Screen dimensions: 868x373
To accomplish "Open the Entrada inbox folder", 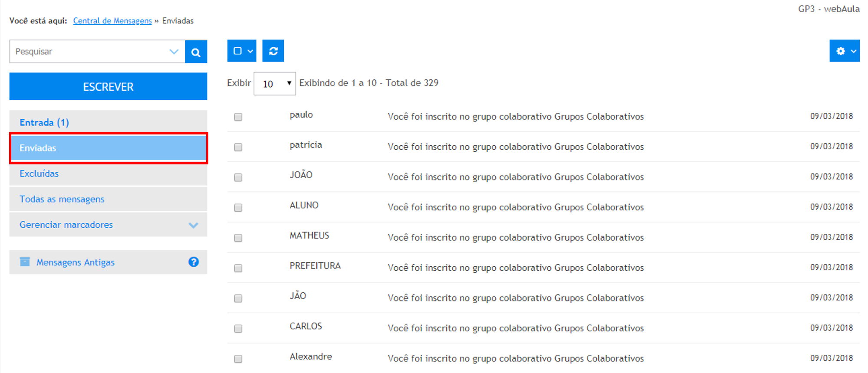I will point(44,122).
